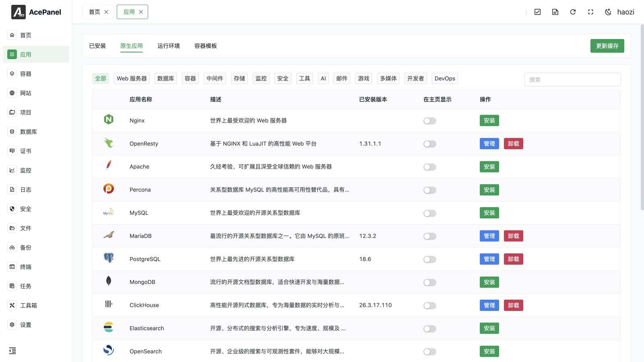Screen dimensions: 644x362
Task: Click the page vertical scrollbar
Action: (x=642, y=117)
